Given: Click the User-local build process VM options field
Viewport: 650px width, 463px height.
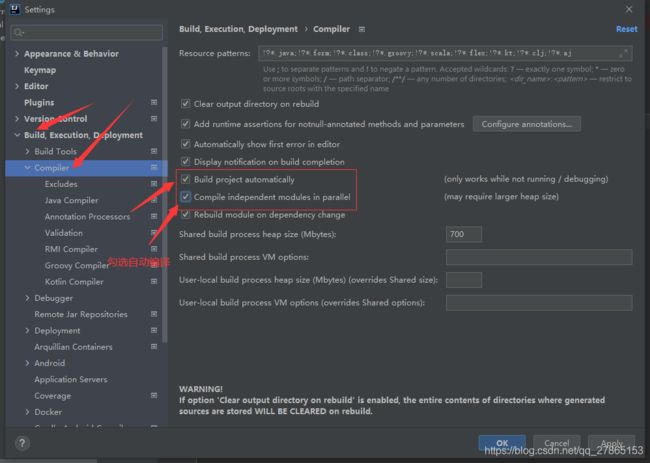Looking at the screenshot, I should pos(539,303).
